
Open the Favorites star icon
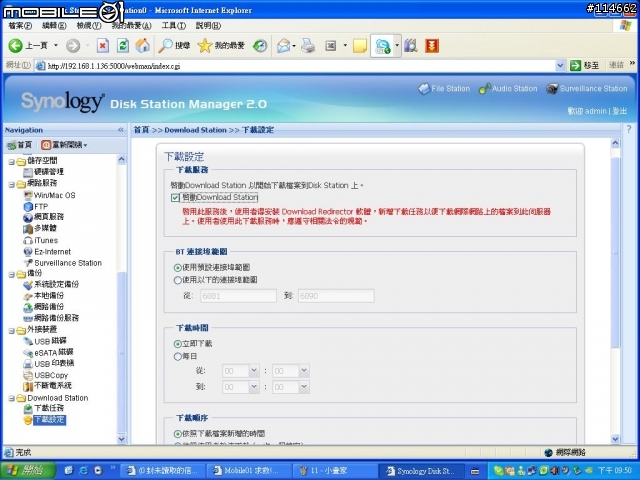tap(204, 46)
